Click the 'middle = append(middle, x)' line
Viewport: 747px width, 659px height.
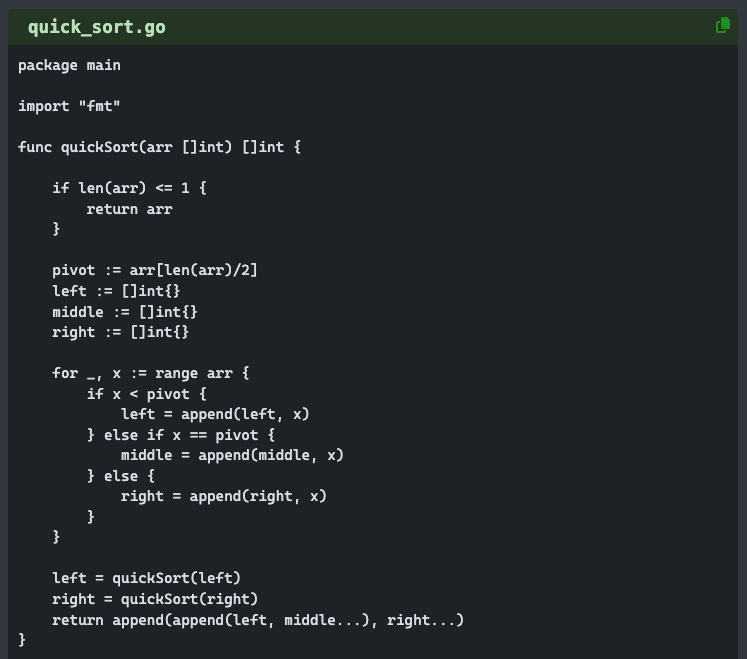click(x=232, y=455)
